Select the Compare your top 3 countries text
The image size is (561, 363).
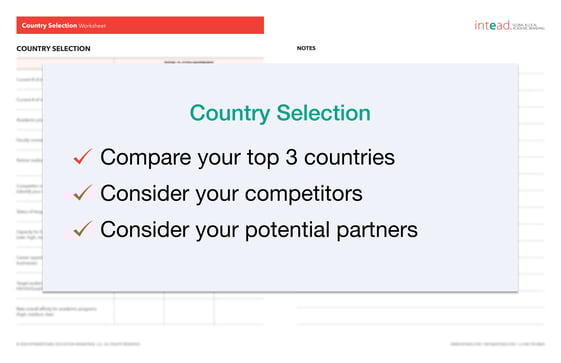(x=247, y=157)
